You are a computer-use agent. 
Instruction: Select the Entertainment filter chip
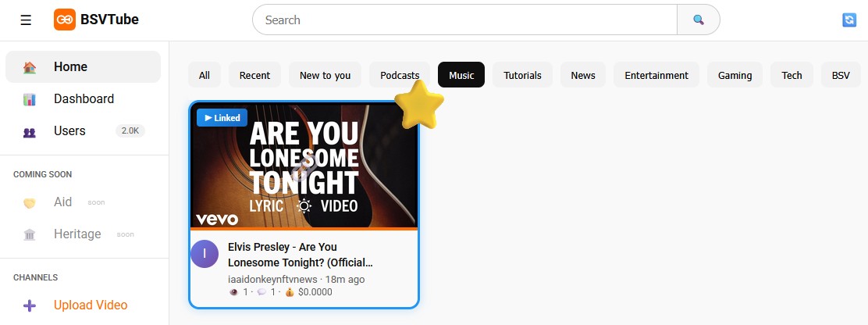click(x=656, y=75)
